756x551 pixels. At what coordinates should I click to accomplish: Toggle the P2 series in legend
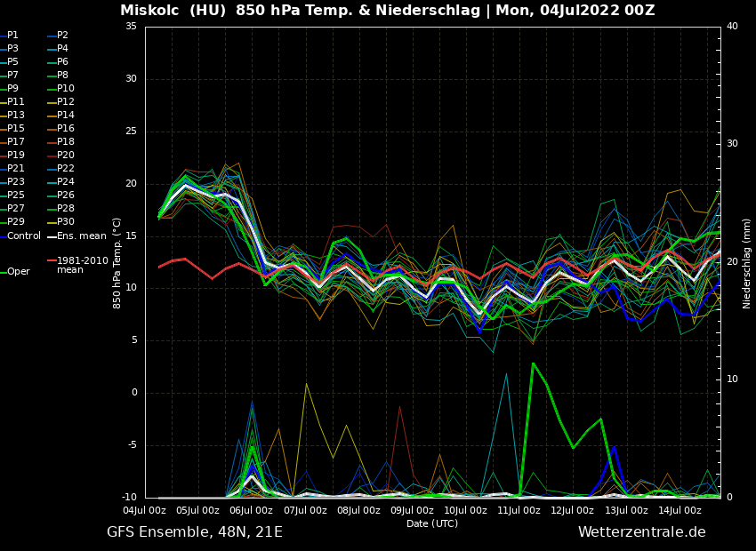click(62, 36)
